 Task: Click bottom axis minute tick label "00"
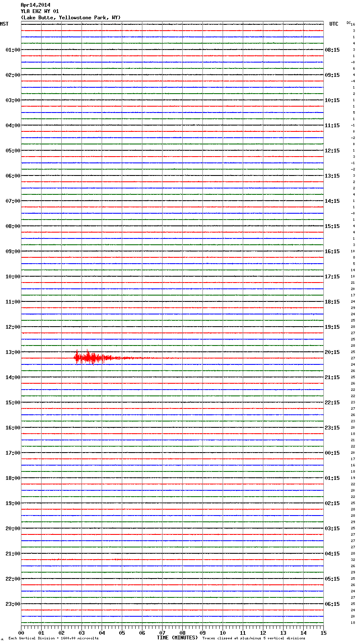(21, 633)
